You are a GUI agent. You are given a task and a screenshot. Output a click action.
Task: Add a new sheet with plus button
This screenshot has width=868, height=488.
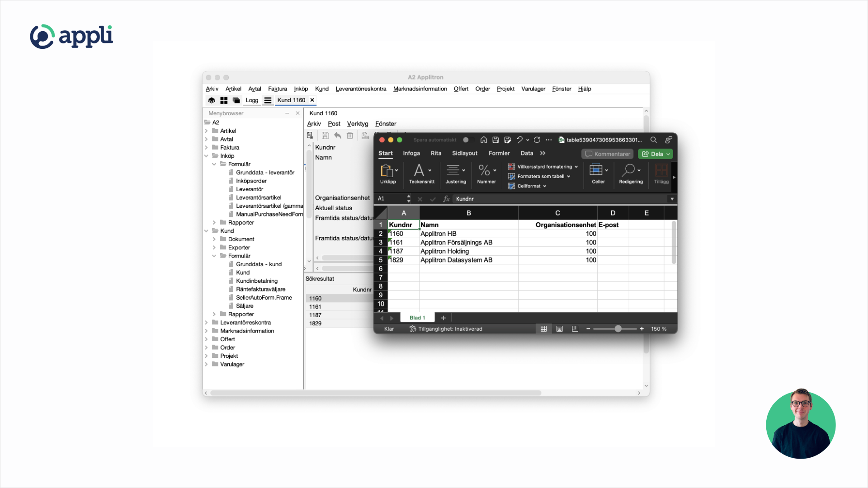443,318
